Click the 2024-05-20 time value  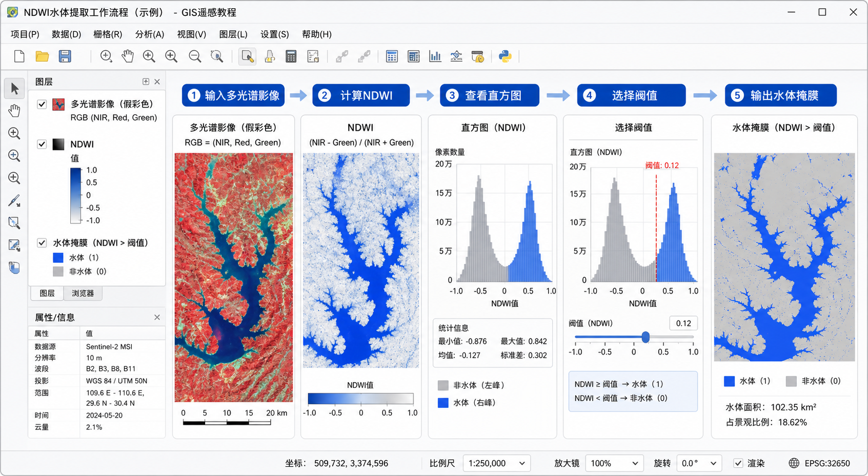(105, 415)
